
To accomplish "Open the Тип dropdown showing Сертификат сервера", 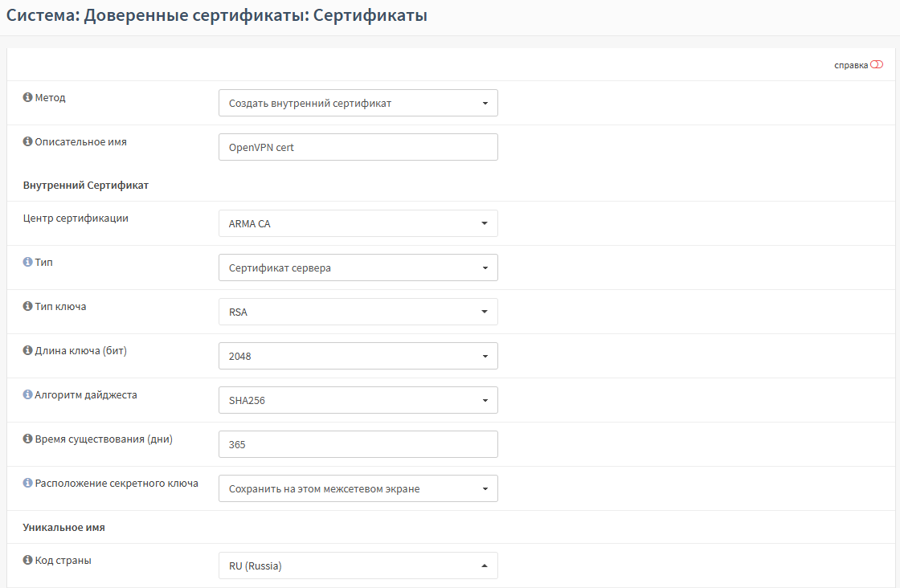I will [358, 267].
